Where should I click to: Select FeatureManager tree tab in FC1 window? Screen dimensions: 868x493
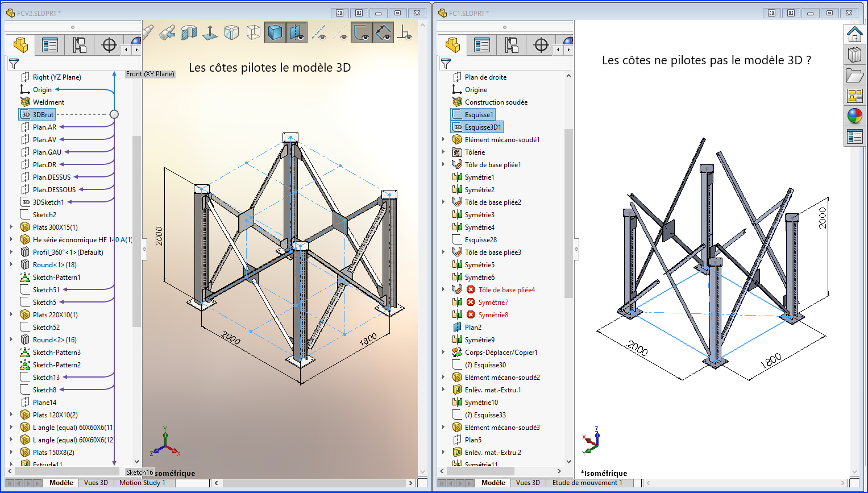pos(453,45)
